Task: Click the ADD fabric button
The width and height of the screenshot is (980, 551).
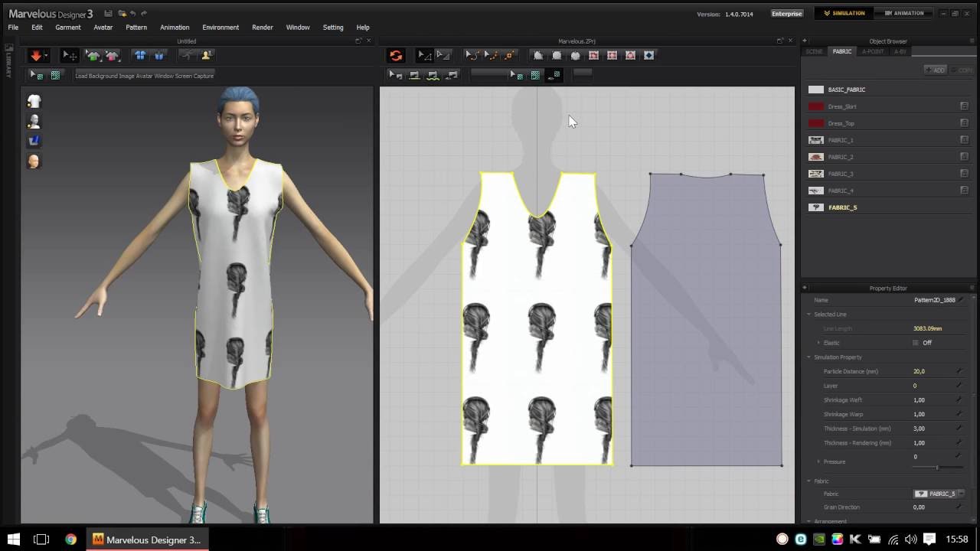Action: pos(936,70)
